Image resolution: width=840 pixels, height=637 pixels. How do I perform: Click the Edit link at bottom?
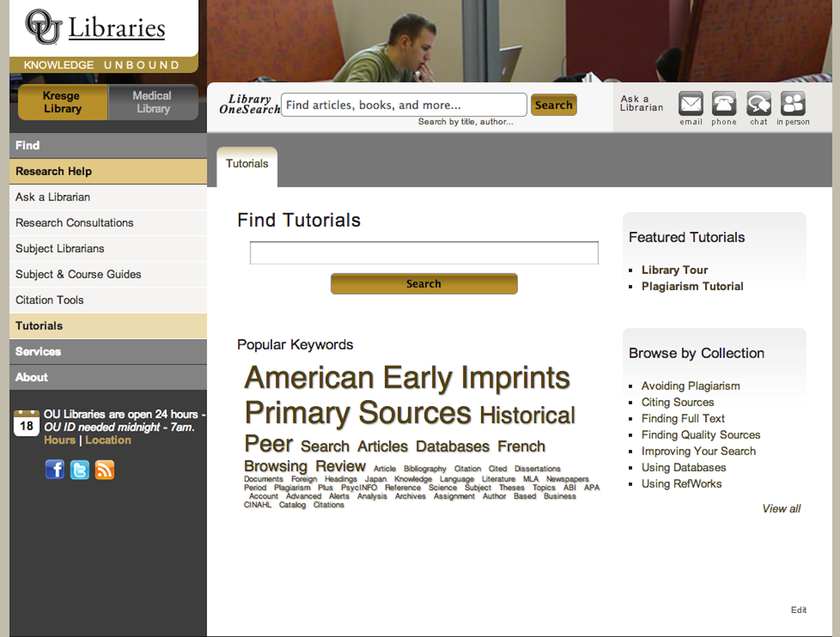(x=799, y=610)
